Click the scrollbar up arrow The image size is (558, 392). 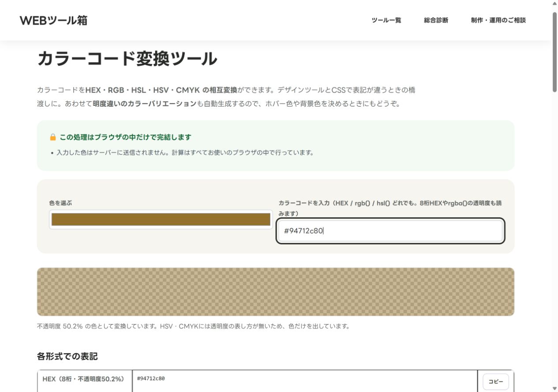[x=554, y=4]
